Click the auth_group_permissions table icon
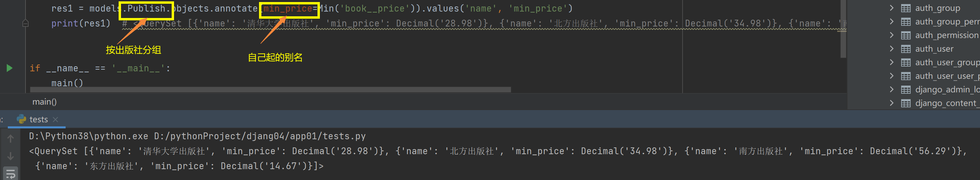This screenshot has width=980, height=180. click(x=906, y=22)
